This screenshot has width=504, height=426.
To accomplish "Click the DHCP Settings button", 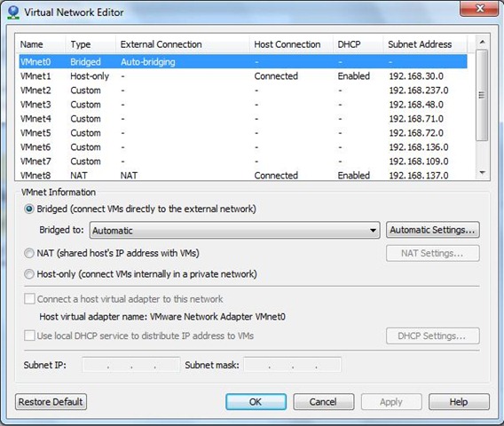I will pos(433,335).
